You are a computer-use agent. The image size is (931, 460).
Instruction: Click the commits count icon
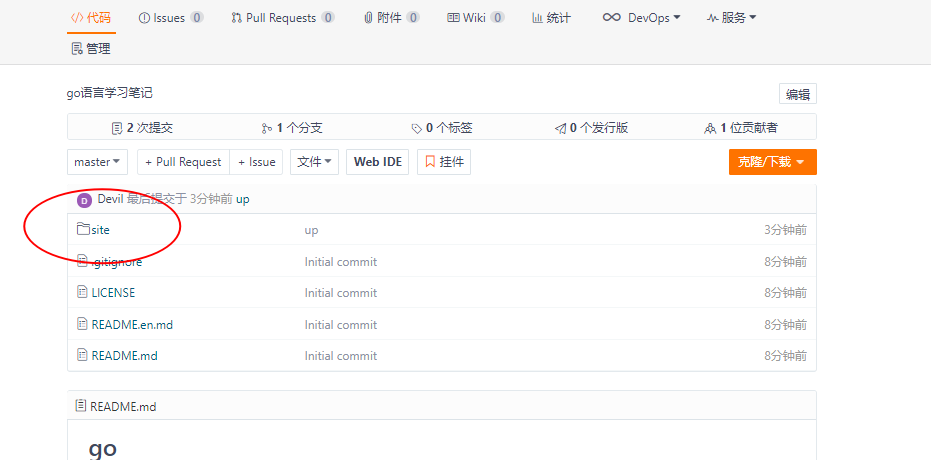click(117, 128)
